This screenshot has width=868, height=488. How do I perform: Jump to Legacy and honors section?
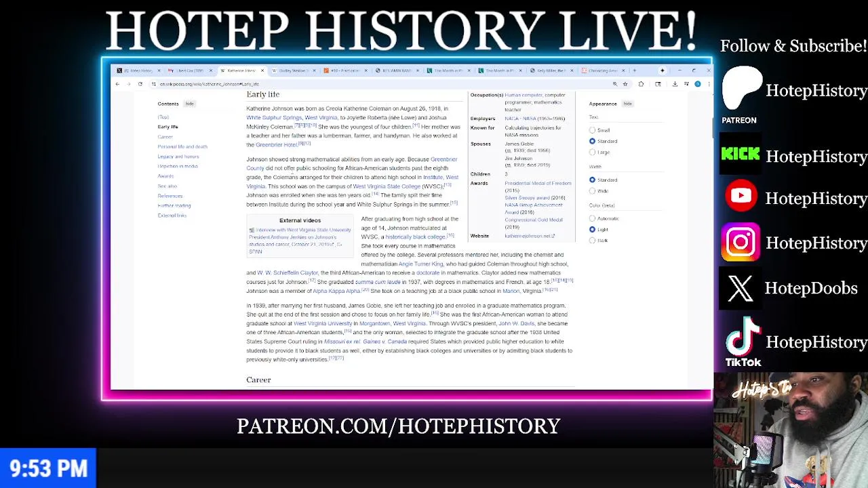point(178,157)
